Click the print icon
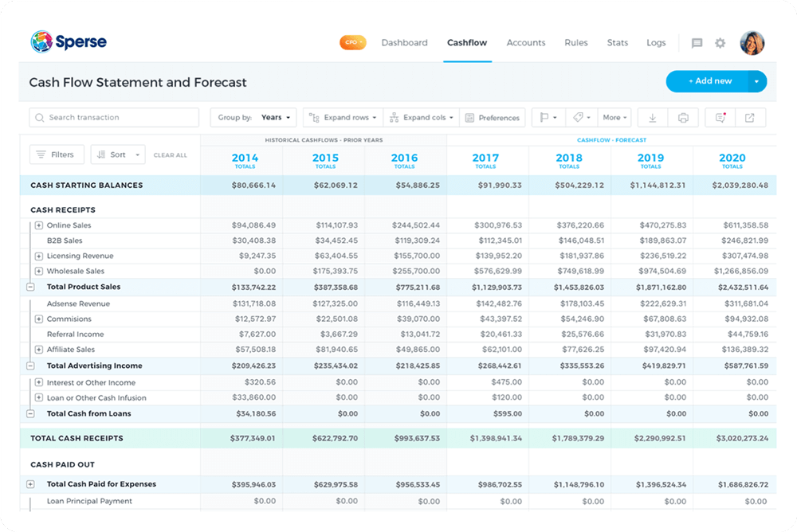Image resolution: width=797 pixels, height=532 pixels. 683,118
